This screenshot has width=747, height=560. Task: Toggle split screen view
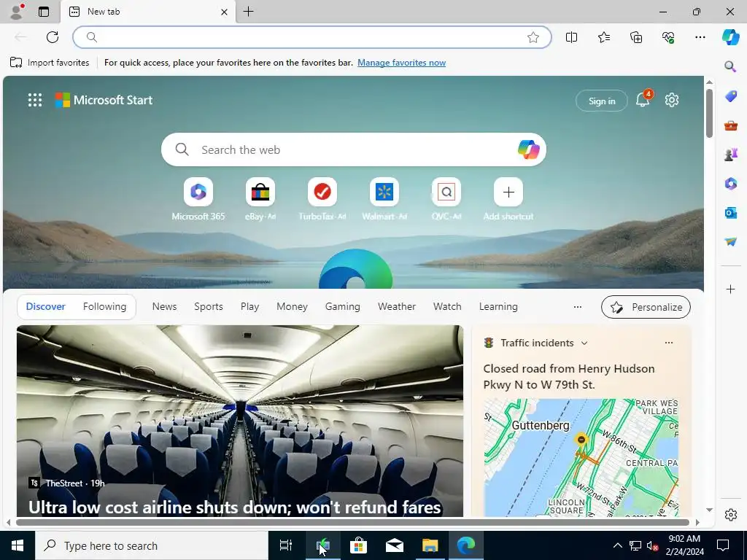(571, 37)
